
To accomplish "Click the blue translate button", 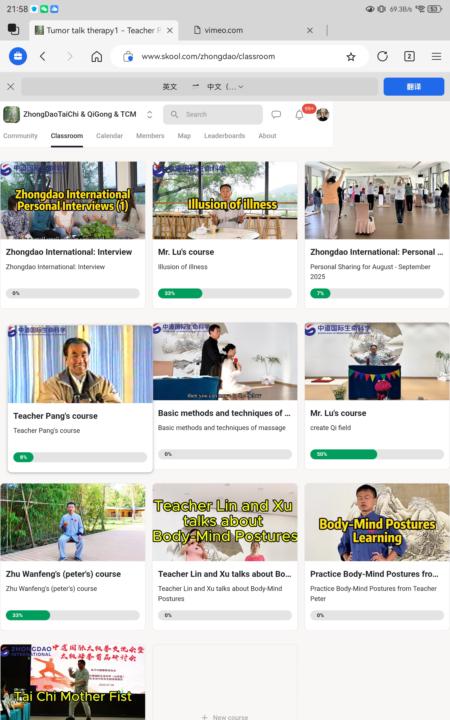I will pyautogui.click(x=414, y=86).
